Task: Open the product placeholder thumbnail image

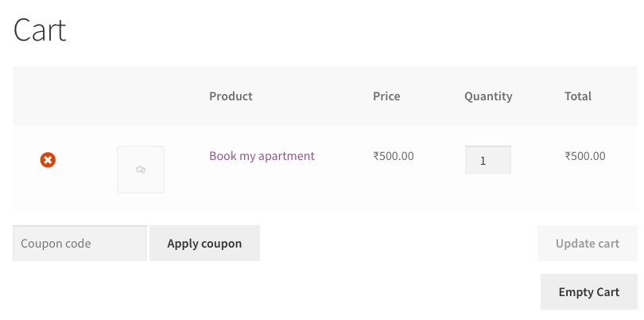Action: 141,169
